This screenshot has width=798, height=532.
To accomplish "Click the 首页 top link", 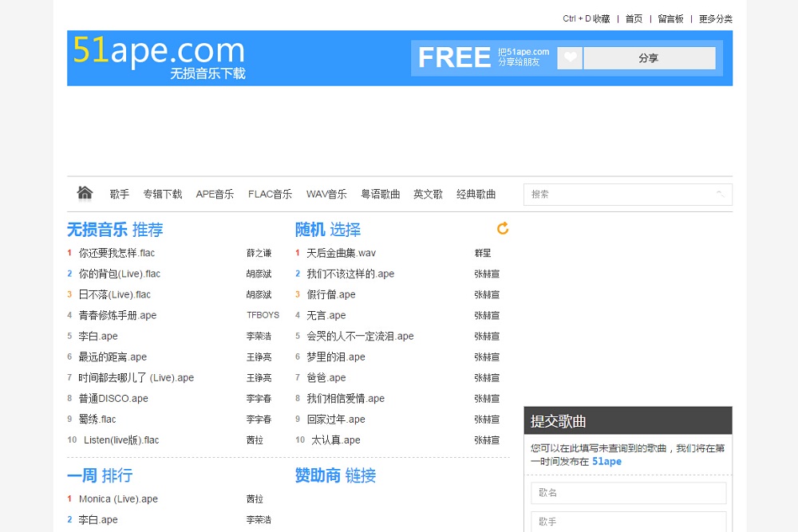I will pos(634,19).
